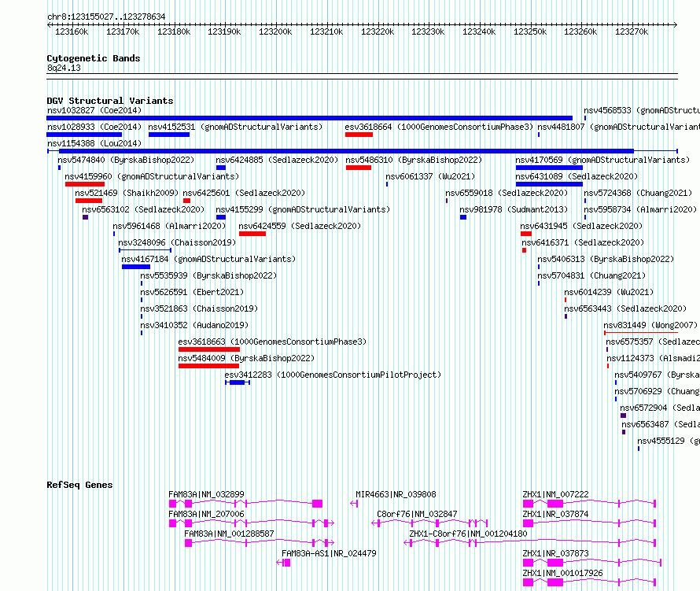
Task: Click nsv5961468 (Almarri2020) label
Action: pyautogui.click(x=169, y=226)
